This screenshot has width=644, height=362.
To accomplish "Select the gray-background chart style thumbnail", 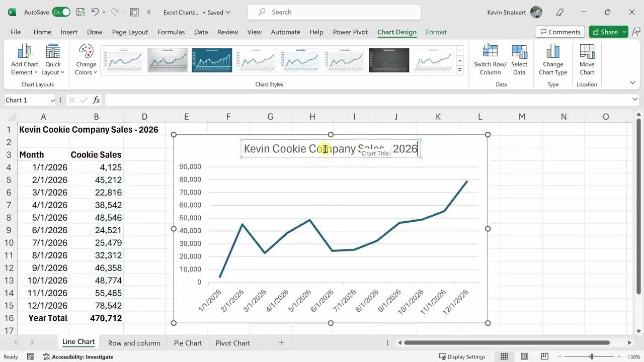I will tap(168, 60).
